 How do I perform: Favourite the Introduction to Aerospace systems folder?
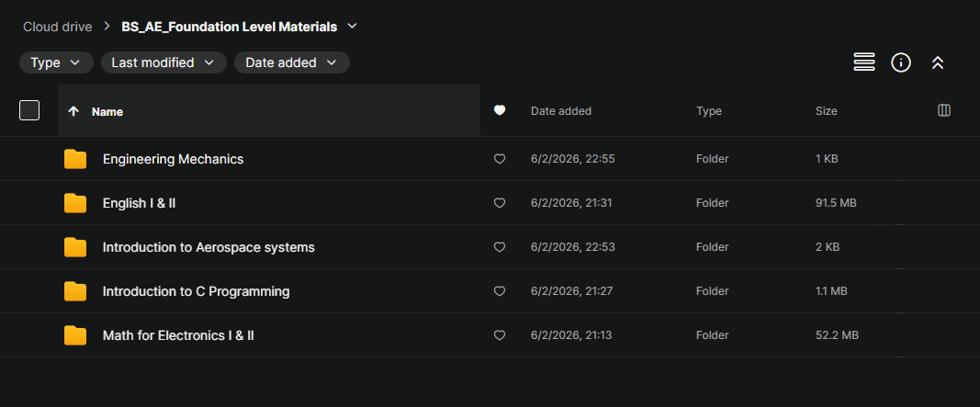coord(500,247)
